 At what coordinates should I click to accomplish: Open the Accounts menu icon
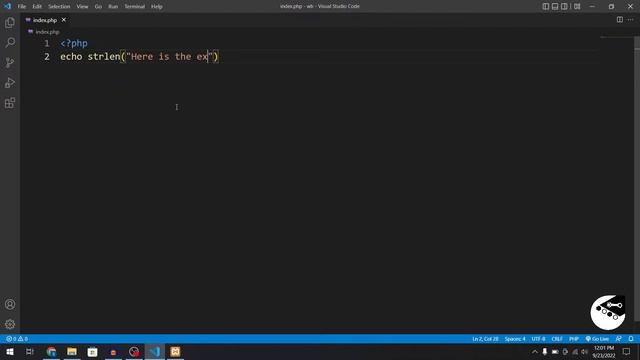(10, 304)
